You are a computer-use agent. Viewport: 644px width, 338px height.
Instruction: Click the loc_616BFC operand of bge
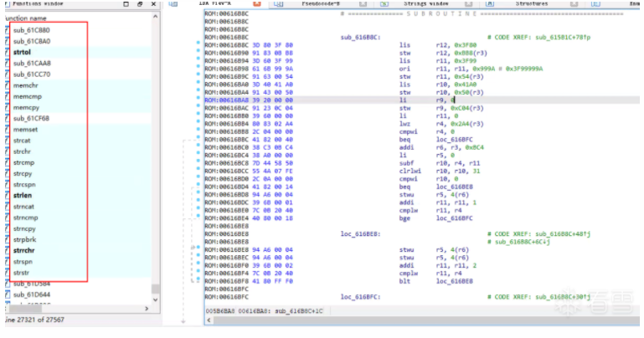point(454,218)
